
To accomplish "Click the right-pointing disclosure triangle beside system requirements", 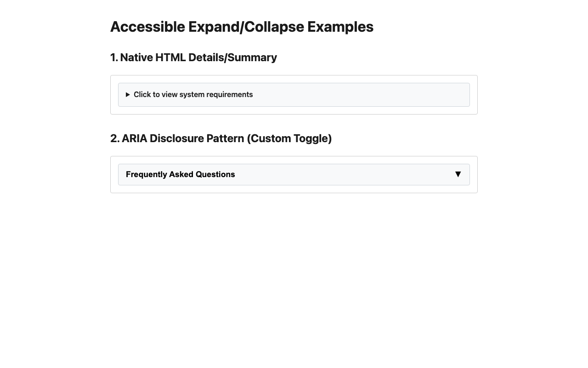I will (x=128, y=95).
